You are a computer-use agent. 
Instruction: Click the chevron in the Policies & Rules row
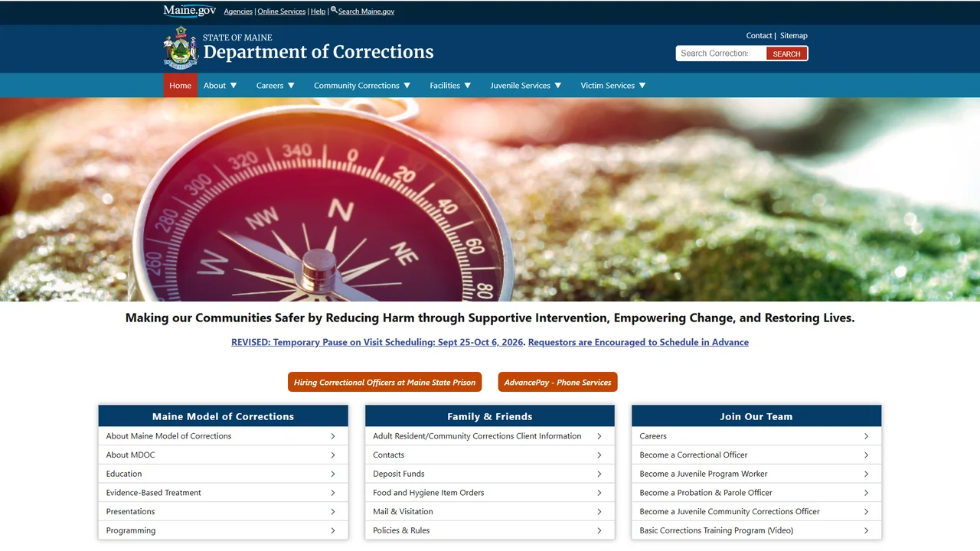pos(599,530)
